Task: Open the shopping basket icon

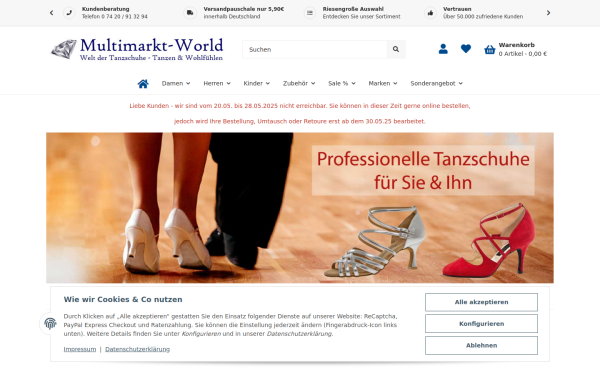Action: coord(489,49)
